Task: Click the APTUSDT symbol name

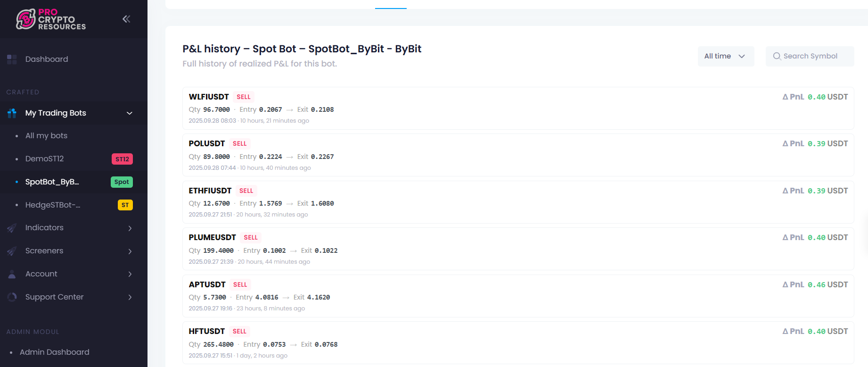Action: (207, 284)
